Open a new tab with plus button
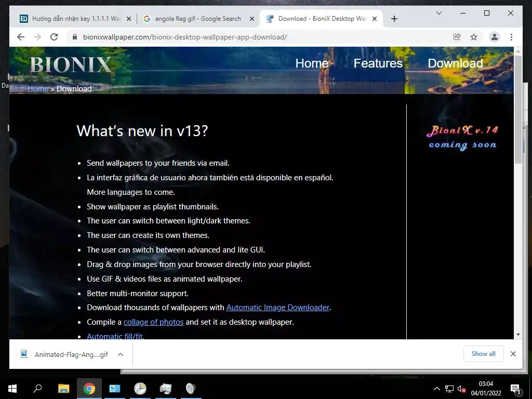 [394, 19]
